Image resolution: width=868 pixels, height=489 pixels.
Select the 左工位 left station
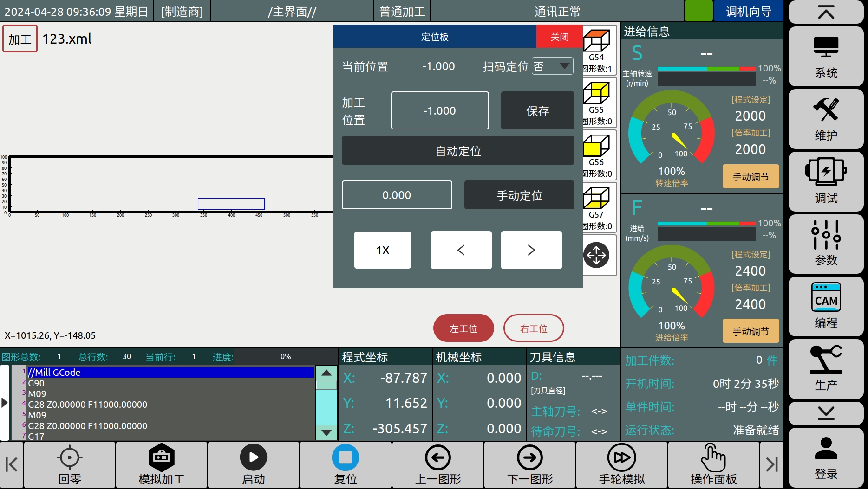coord(463,328)
